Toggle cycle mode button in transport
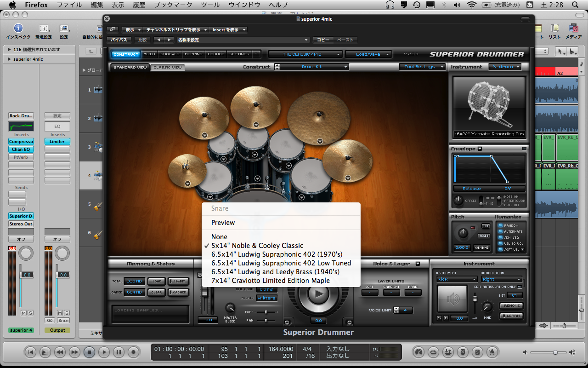The width and height of the screenshot is (588, 368). (433, 352)
